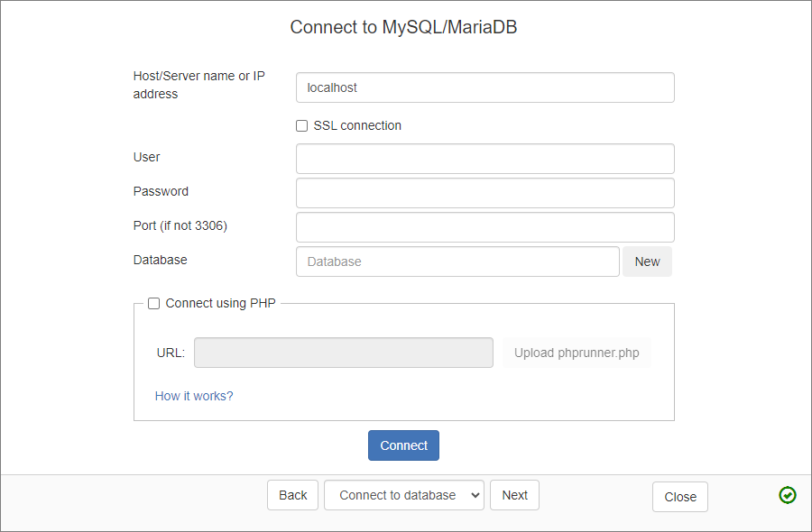
Task: Click the green checkmark status icon
Action: click(x=787, y=495)
